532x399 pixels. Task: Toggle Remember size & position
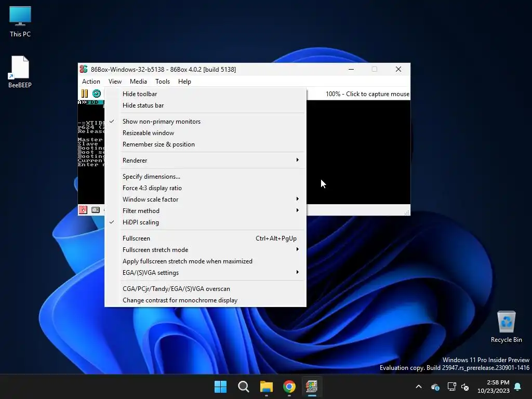pyautogui.click(x=205, y=144)
